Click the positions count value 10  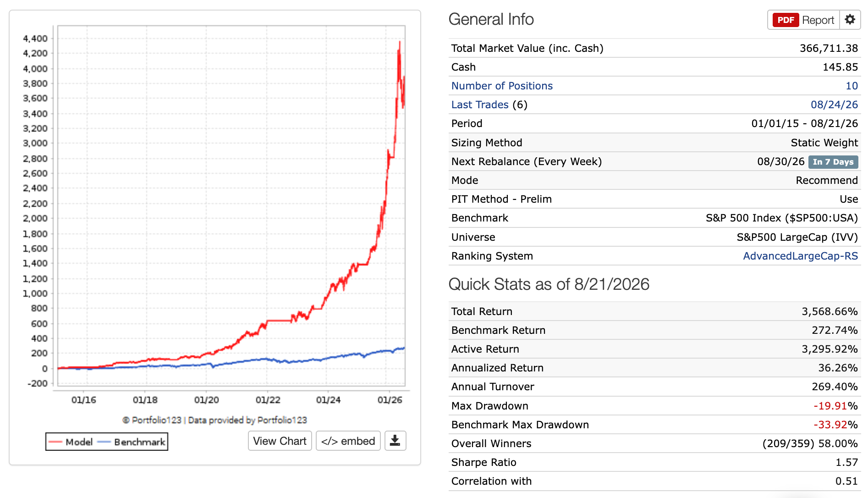(x=852, y=86)
